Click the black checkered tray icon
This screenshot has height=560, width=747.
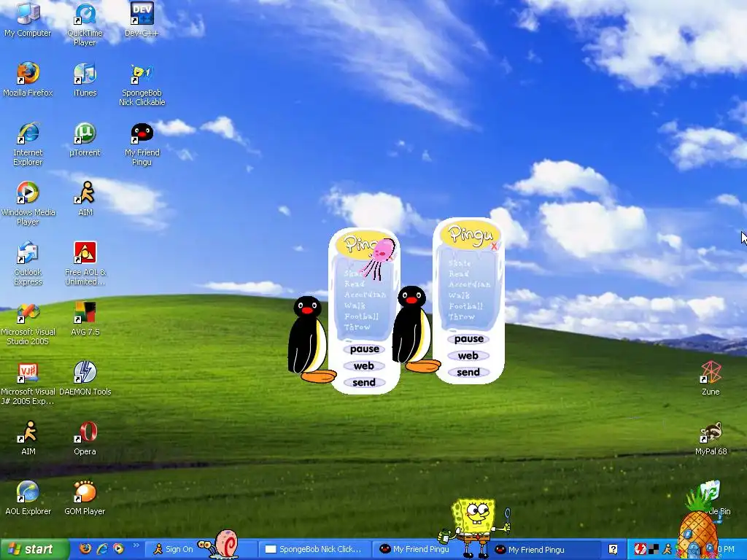[x=654, y=549]
